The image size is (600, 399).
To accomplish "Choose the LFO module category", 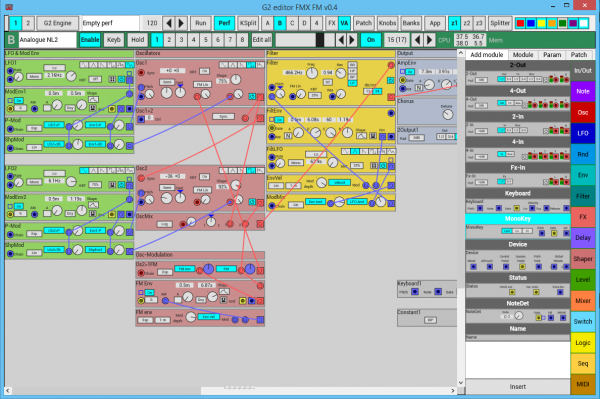I will point(583,134).
